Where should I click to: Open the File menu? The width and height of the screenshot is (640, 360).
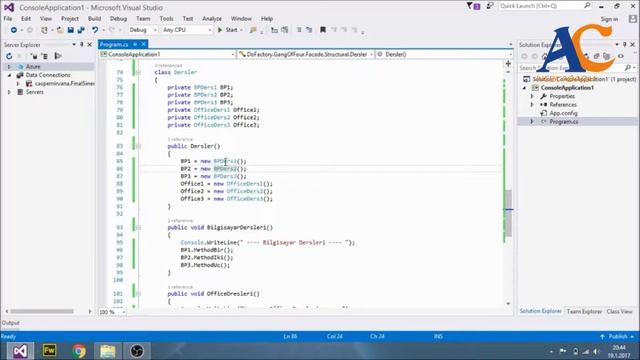pos(8,19)
